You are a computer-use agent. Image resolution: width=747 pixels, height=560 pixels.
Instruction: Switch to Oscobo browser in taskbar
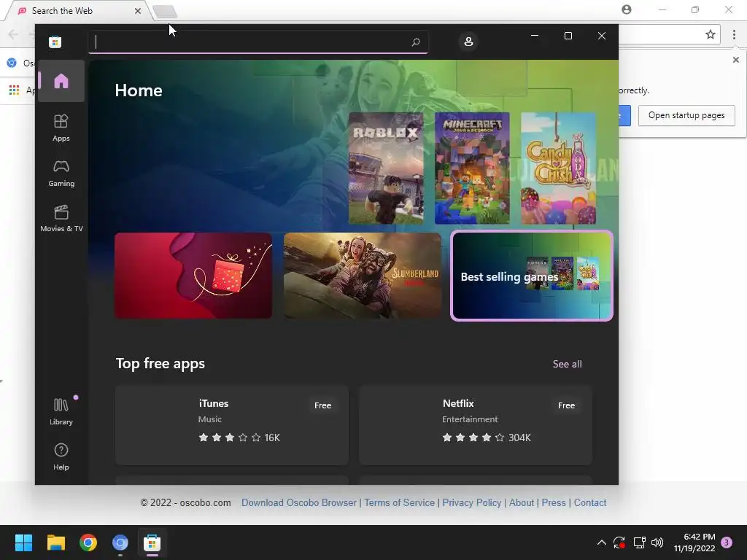pos(120,542)
